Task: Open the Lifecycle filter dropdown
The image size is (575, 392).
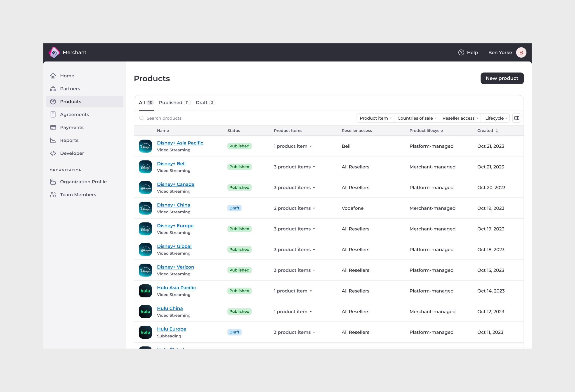Action: (496, 118)
